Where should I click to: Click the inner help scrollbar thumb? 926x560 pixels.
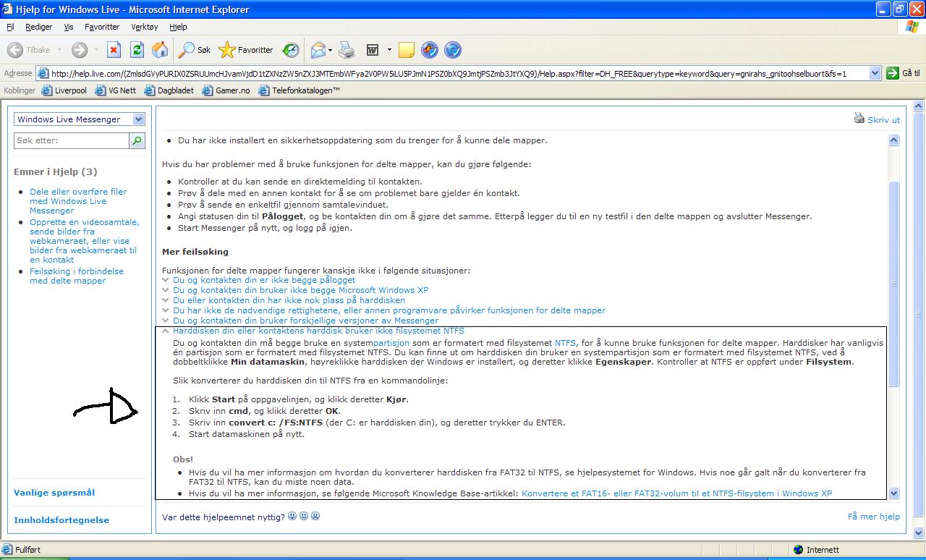point(893,284)
